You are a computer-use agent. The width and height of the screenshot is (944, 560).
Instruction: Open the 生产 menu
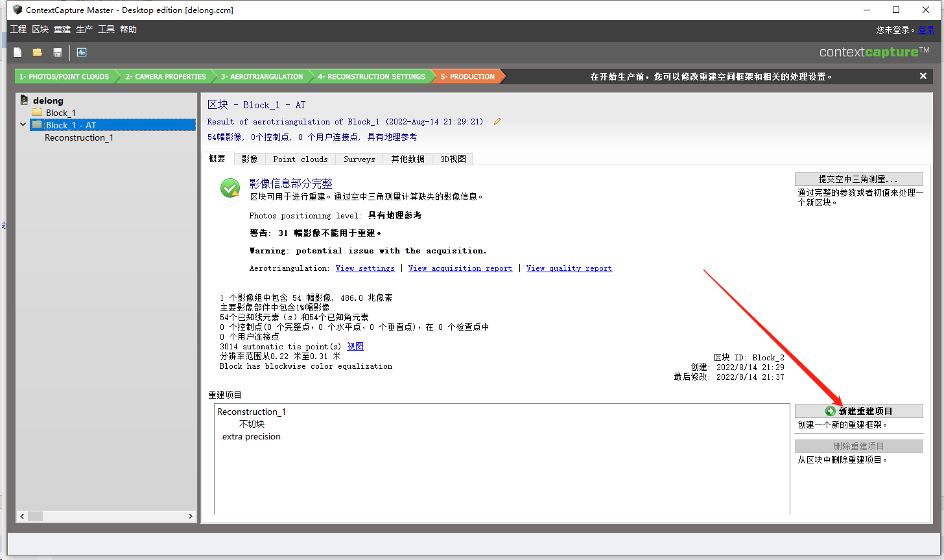point(84,29)
